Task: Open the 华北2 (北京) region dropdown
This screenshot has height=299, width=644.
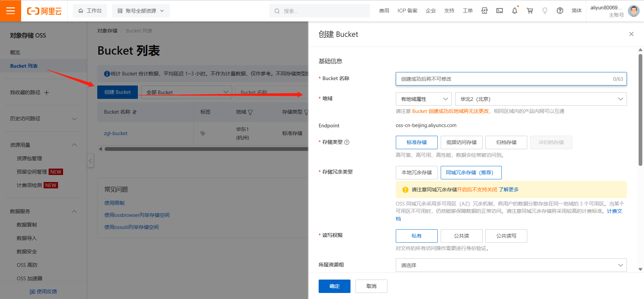Action: pos(540,99)
